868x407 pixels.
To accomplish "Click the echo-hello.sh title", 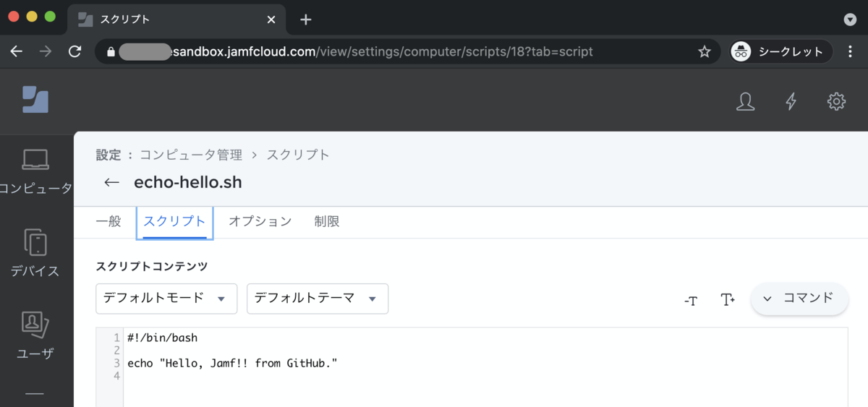I will coord(188,183).
